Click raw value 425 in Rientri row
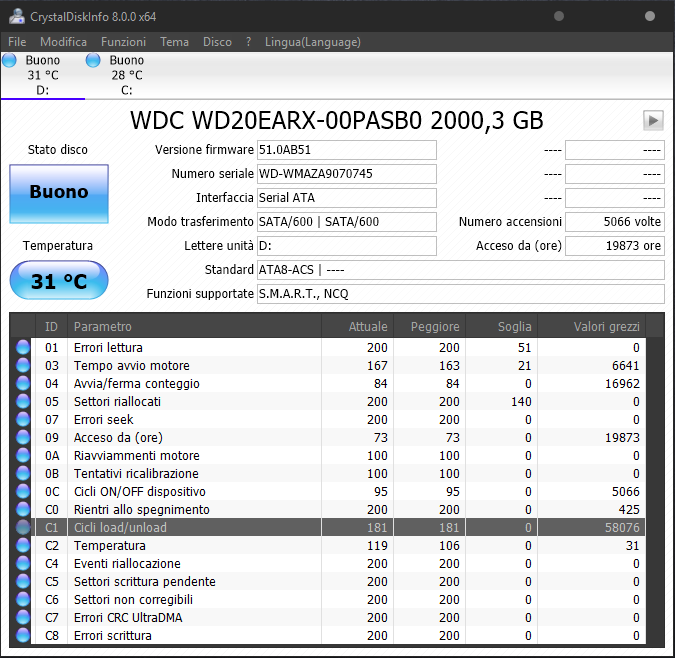The width and height of the screenshot is (675, 658). 629,510
